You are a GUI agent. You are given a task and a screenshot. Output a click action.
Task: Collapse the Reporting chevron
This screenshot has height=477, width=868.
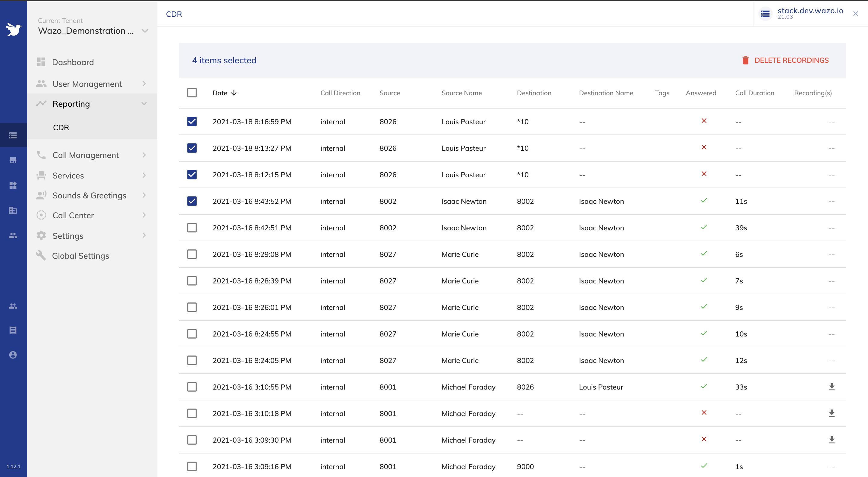[144, 103]
